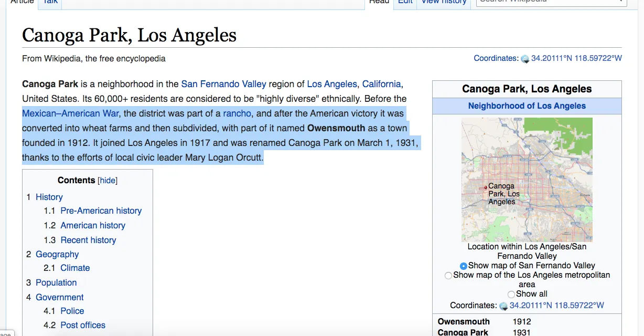Open the California article link

coord(382,84)
